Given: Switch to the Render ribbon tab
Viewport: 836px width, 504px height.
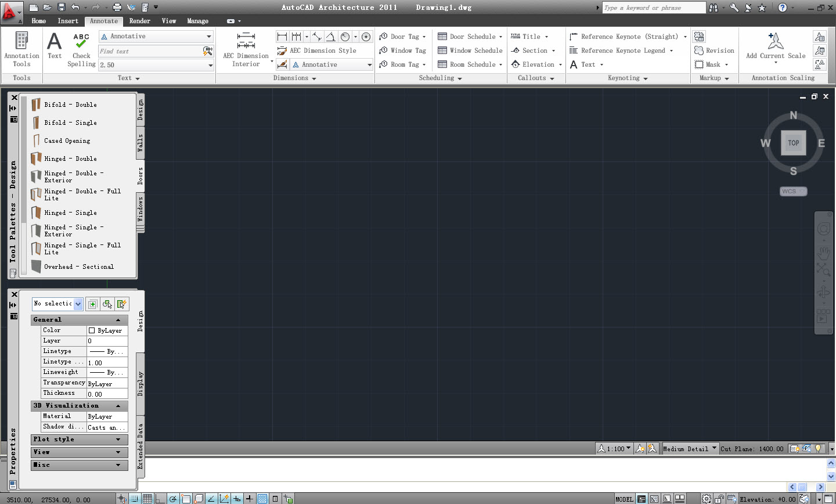Looking at the screenshot, I should coord(140,21).
